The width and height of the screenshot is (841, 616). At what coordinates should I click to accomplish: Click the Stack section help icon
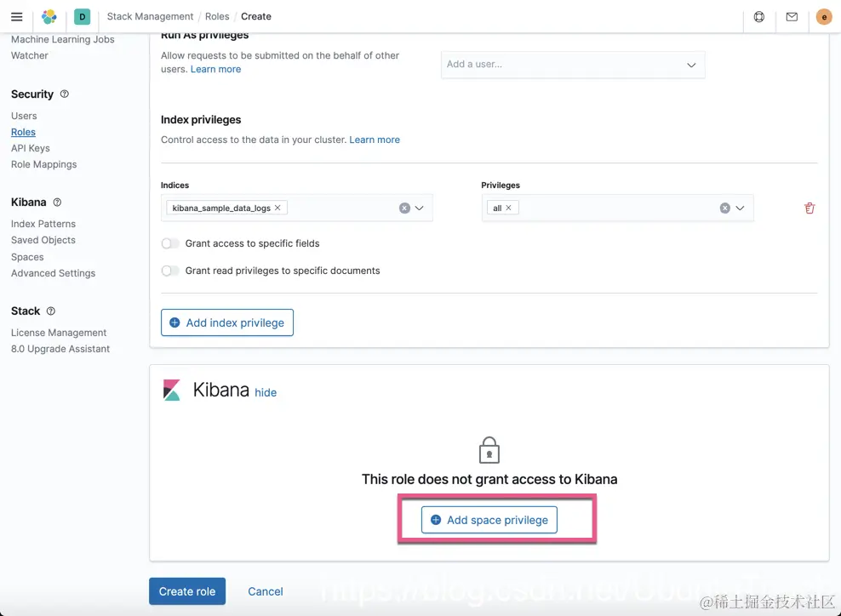[51, 311]
